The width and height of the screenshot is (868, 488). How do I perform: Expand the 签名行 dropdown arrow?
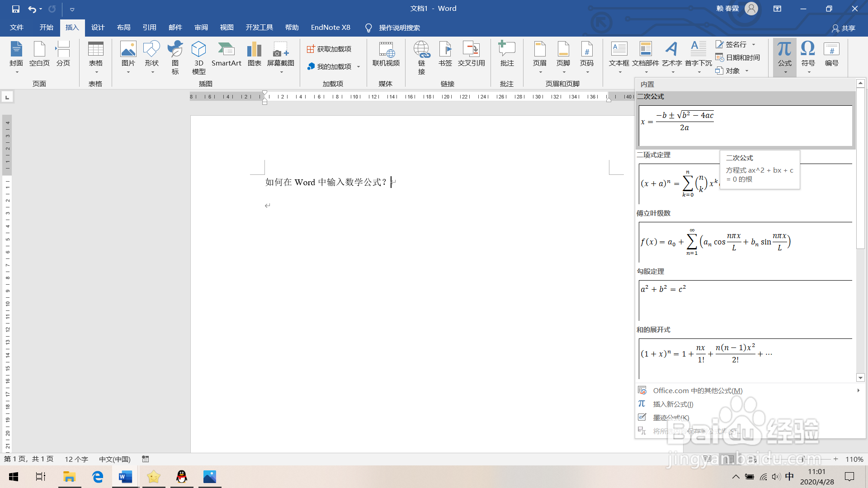(x=754, y=45)
